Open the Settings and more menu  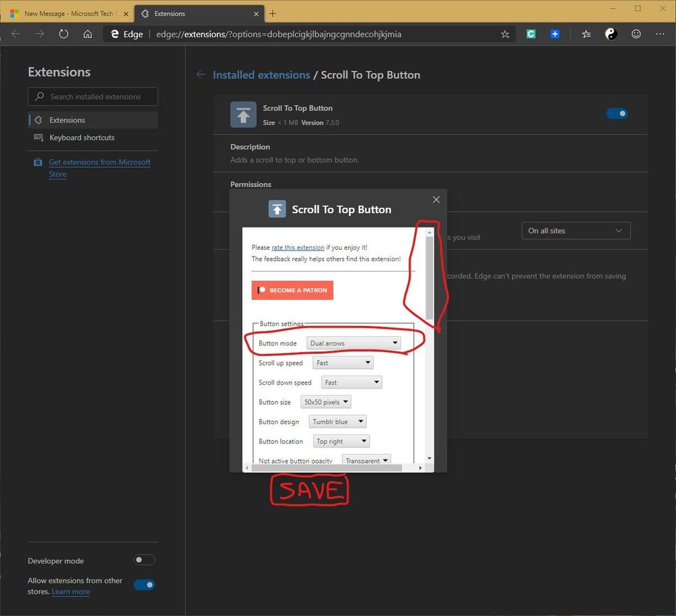(x=660, y=34)
